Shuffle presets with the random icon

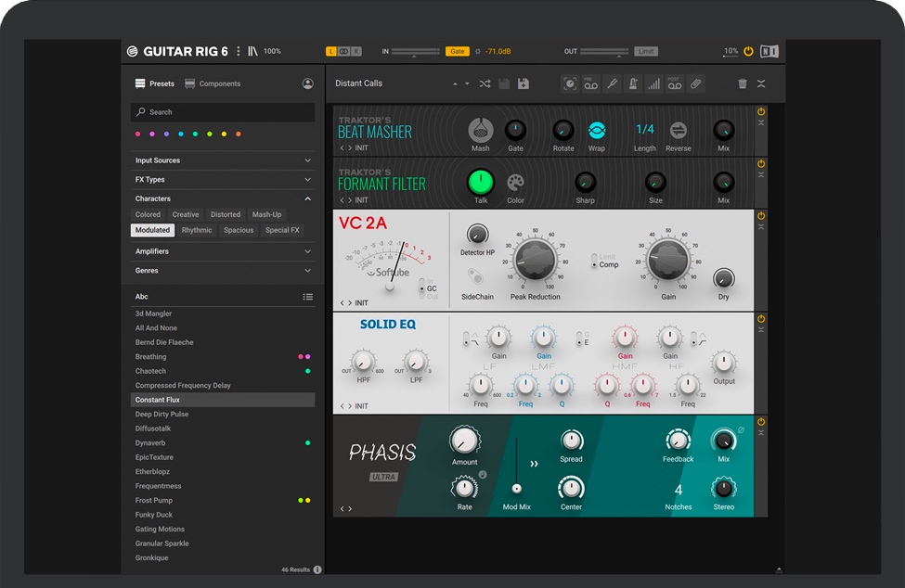pyautogui.click(x=485, y=83)
